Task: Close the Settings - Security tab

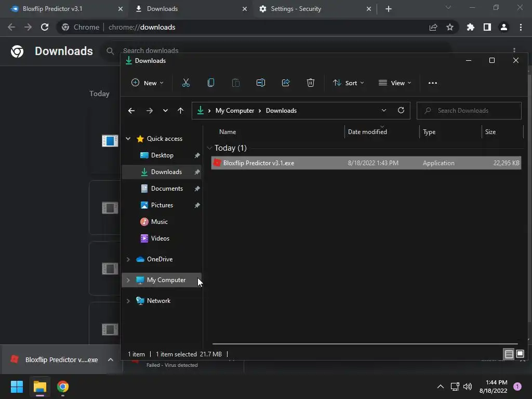Action: [x=369, y=9]
